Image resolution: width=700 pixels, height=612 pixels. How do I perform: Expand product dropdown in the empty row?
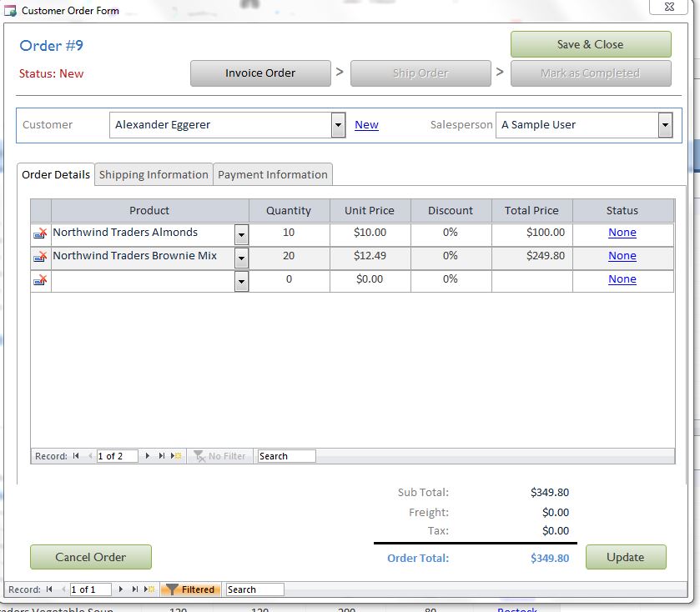[x=241, y=282]
